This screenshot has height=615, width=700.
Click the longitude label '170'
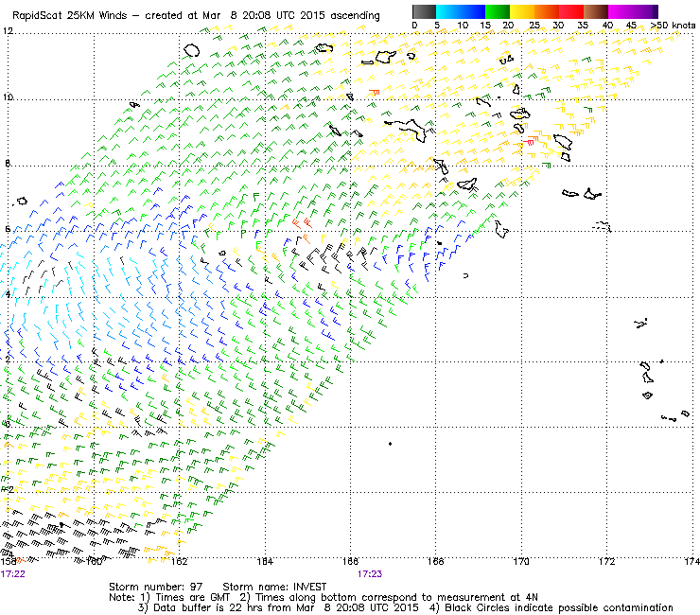pos(521,561)
